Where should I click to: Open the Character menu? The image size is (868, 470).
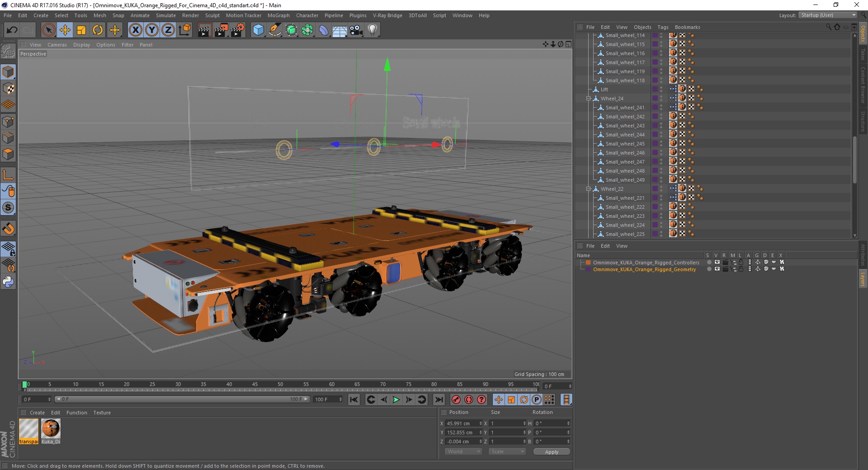(307, 15)
